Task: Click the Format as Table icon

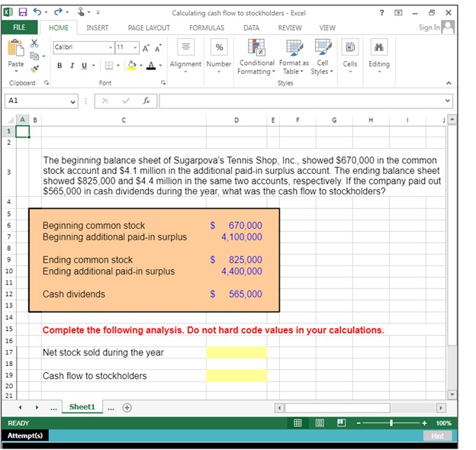Action: tap(294, 47)
